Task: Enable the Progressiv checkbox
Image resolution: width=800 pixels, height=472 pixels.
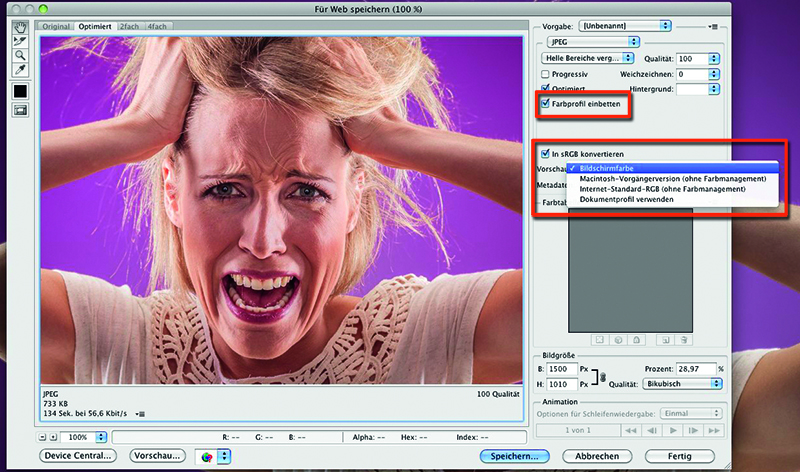Action: tap(546, 74)
